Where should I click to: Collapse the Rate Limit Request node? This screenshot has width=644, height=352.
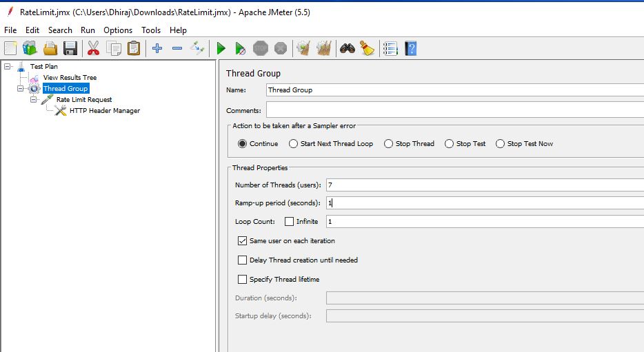tap(34, 100)
